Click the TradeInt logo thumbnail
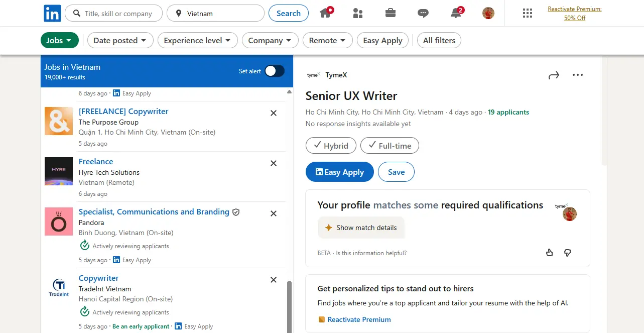The height and width of the screenshot is (333, 644). tap(59, 288)
